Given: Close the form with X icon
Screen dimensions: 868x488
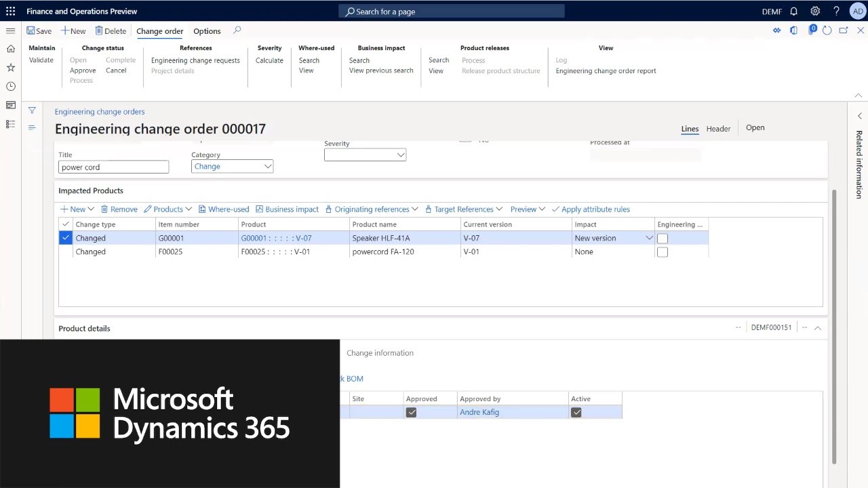Looking at the screenshot, I should (861, 30).
